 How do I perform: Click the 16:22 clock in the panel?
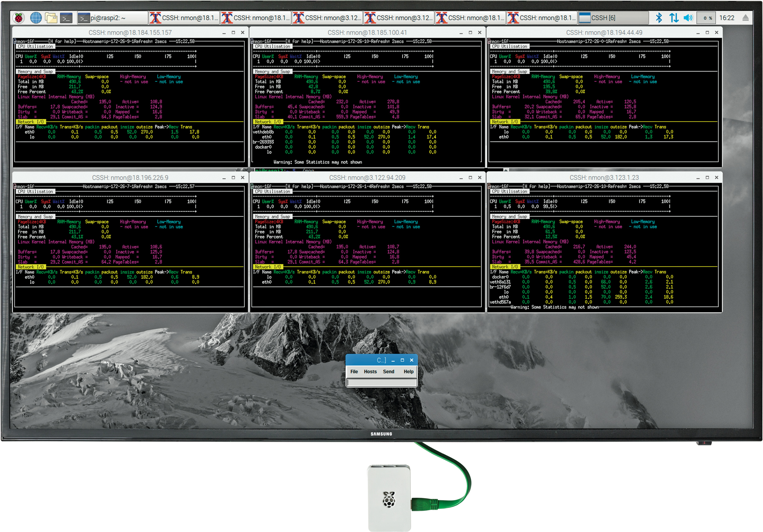pos(727,18)
